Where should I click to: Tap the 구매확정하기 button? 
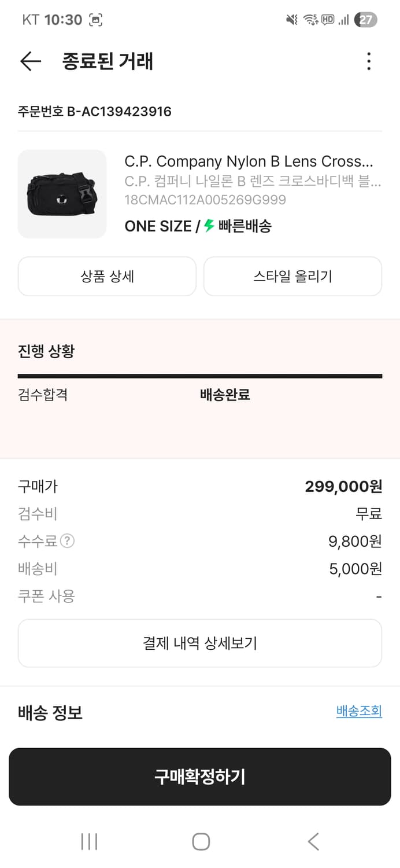(x=200, y=777)
